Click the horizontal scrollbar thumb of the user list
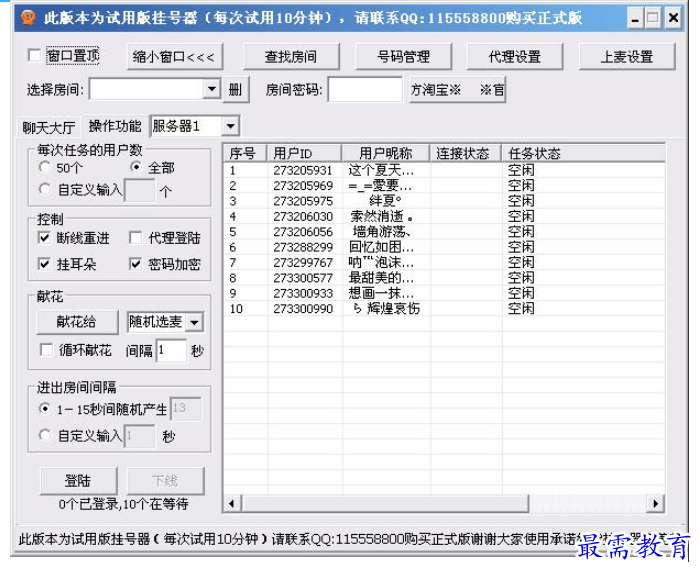The height and width of the screenshot is (578, 699). coord(385,504)
